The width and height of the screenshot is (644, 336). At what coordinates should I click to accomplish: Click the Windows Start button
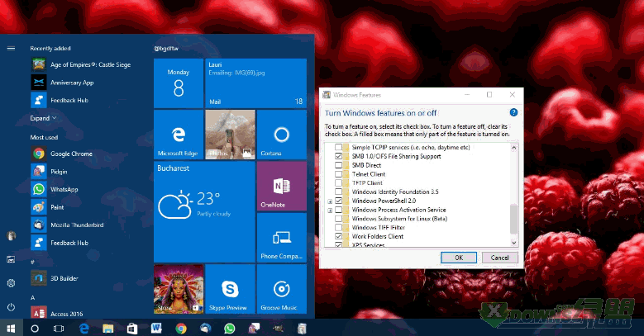pos(11,329)
